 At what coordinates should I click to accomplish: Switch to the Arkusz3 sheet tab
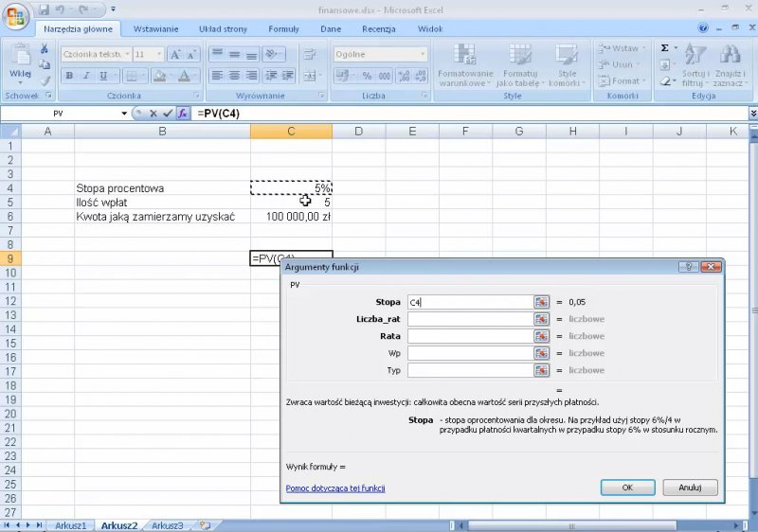168,524
